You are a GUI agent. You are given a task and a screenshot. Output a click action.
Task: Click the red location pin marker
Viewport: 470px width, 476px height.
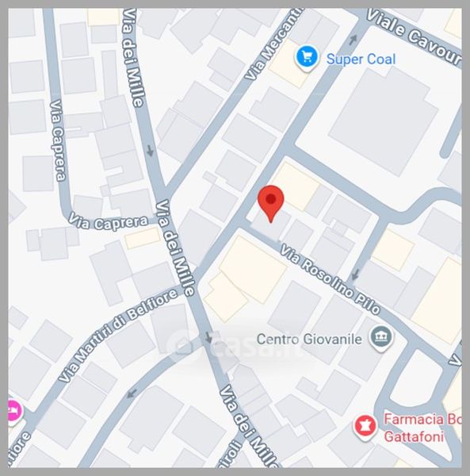coord(270,203)
